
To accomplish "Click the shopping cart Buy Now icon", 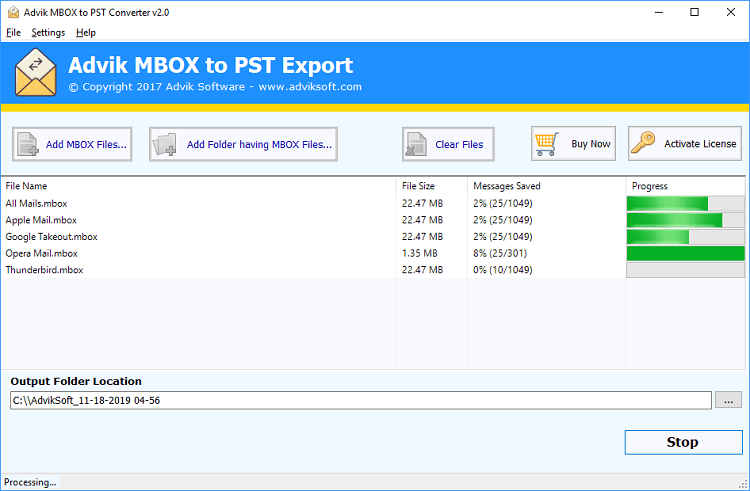I will (547, 144).
